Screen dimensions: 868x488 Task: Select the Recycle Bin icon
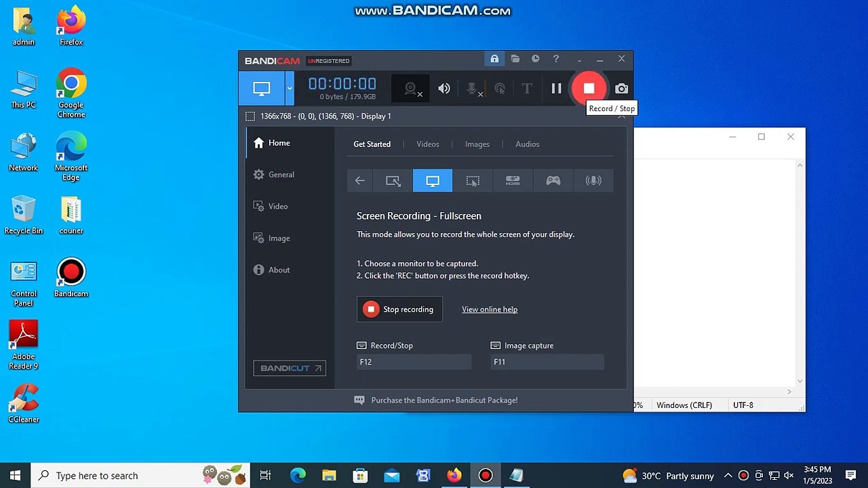click(x=24, y=216)
